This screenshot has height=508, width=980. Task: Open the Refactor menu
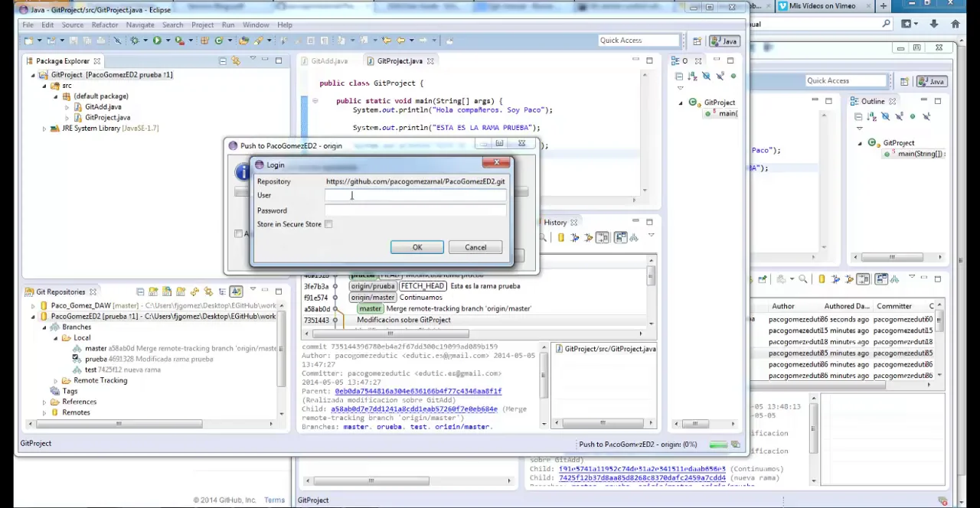coord(104,25)
